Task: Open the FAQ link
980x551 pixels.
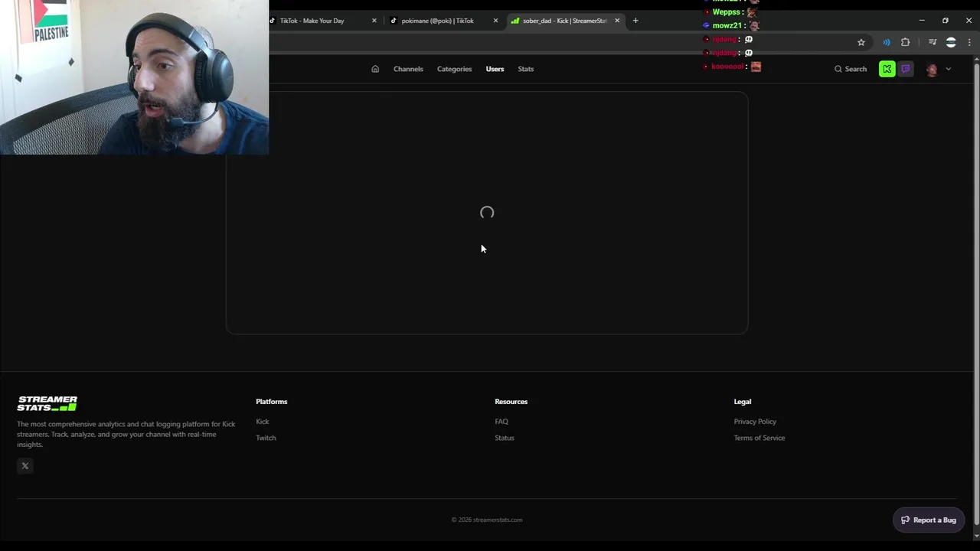Action: click(x=501, y=422)
